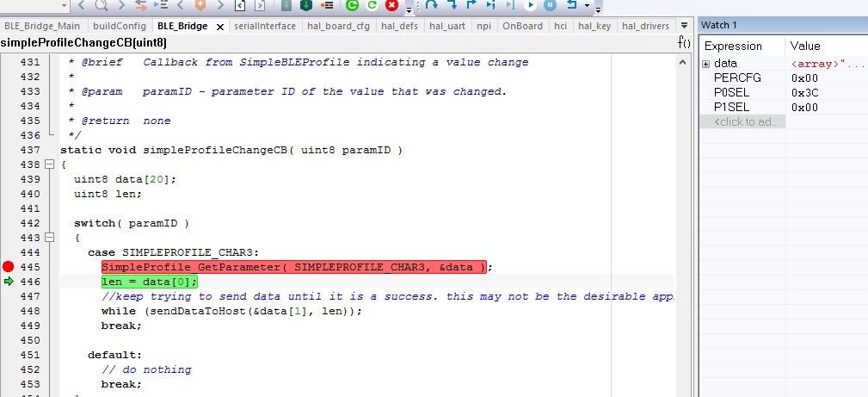Click the Watch 1 panel title
The height and width of the screenshot is (397, 868).
coord(718,26)
